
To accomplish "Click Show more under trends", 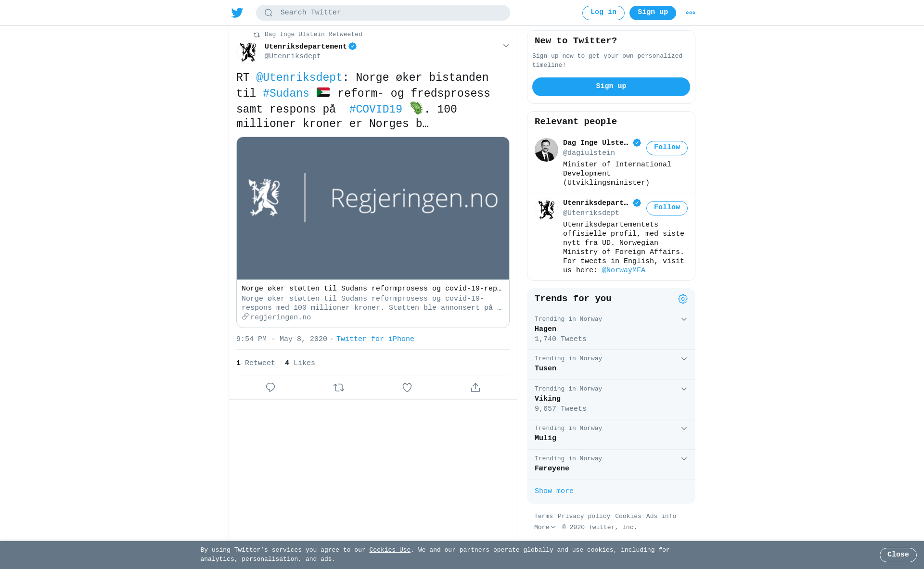I will (554, 491).
